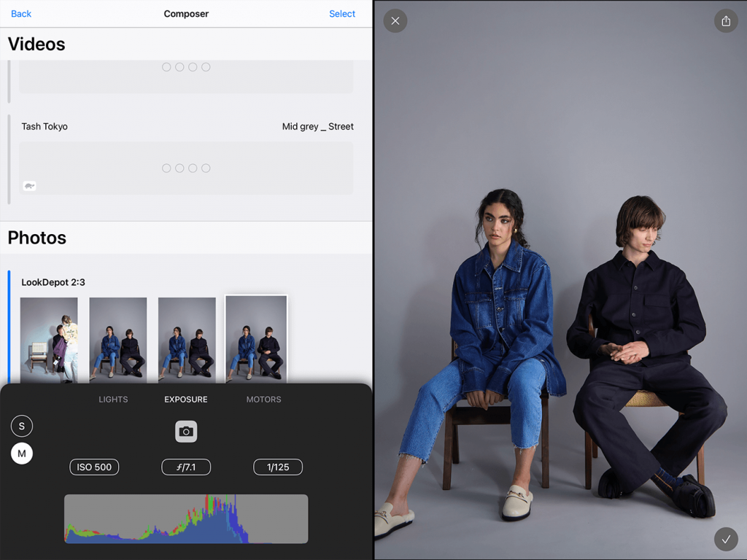Open the third LookDepot photo thumbnail
Viewport: 747px width, 560px height.
click(187, 340)
